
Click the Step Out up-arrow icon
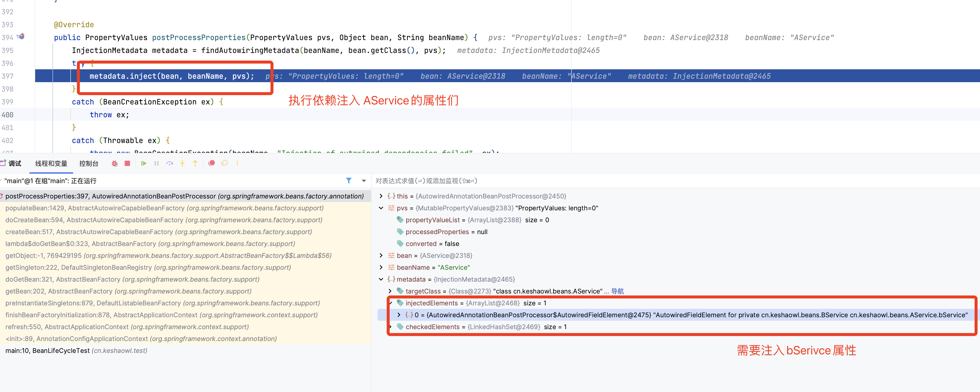[195, 164]
